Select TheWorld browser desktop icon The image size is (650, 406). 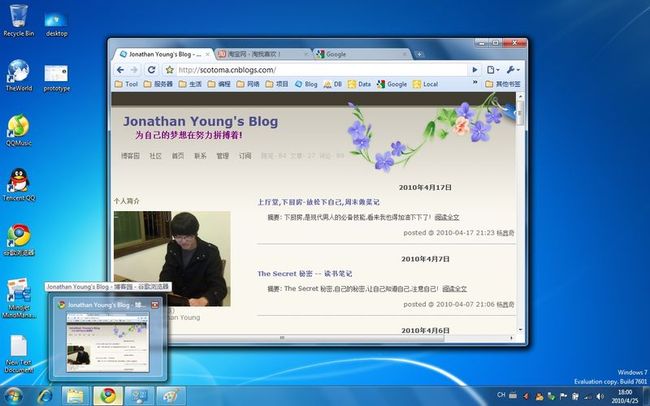pos(19,75)
